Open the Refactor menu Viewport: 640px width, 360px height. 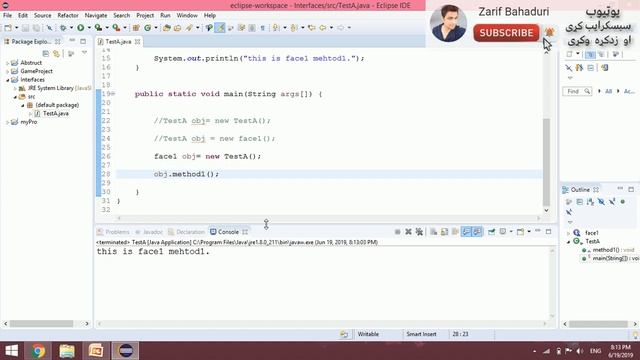[68, 16]
